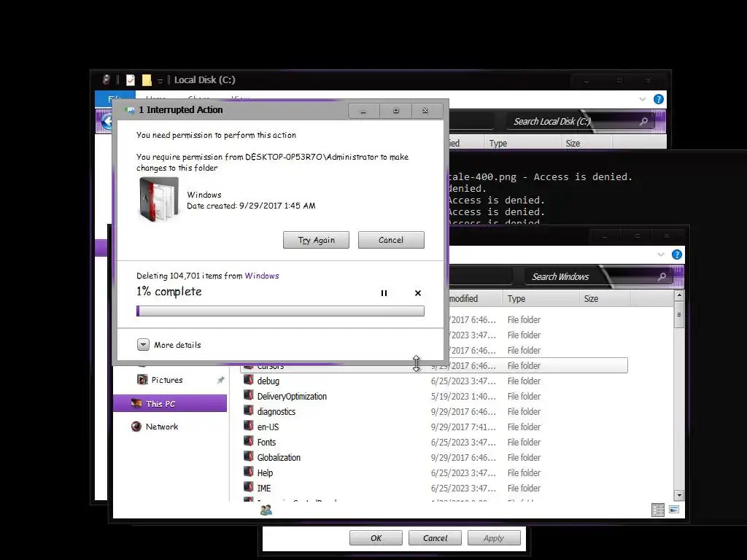The image size is (747, 560).
Task: Click the deletion progress bar
Action: 280,311
